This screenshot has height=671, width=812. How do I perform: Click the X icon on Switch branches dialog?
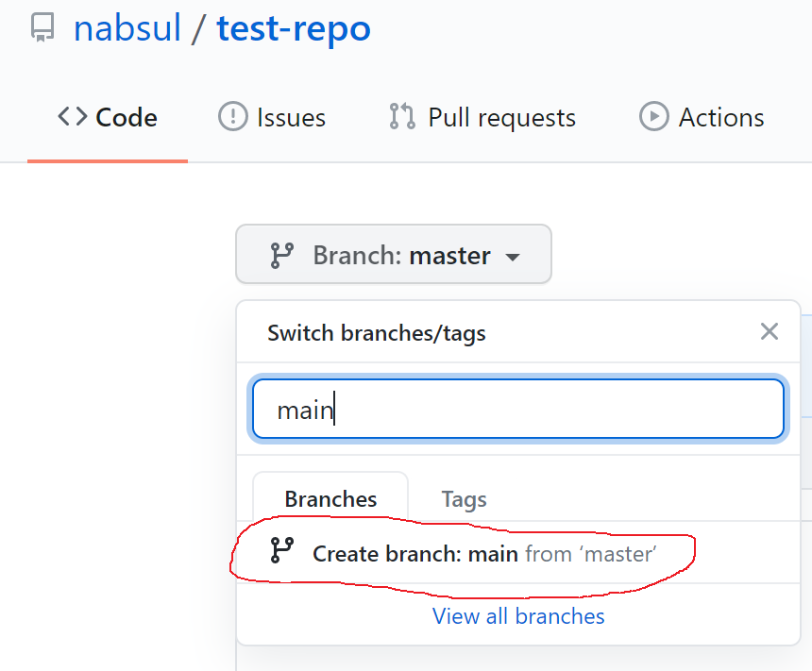[x=770, y=331]
